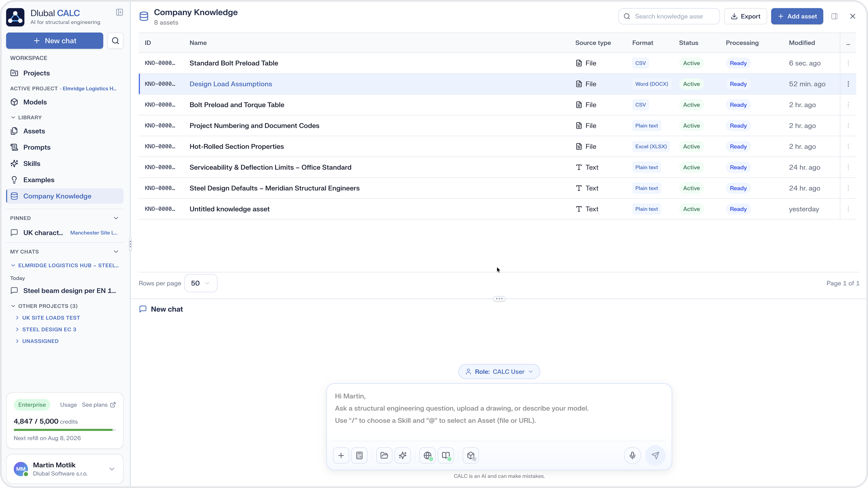Click the Add asset button
The height and width of the screenshot is (488, 868).
[x=797, y=16]
